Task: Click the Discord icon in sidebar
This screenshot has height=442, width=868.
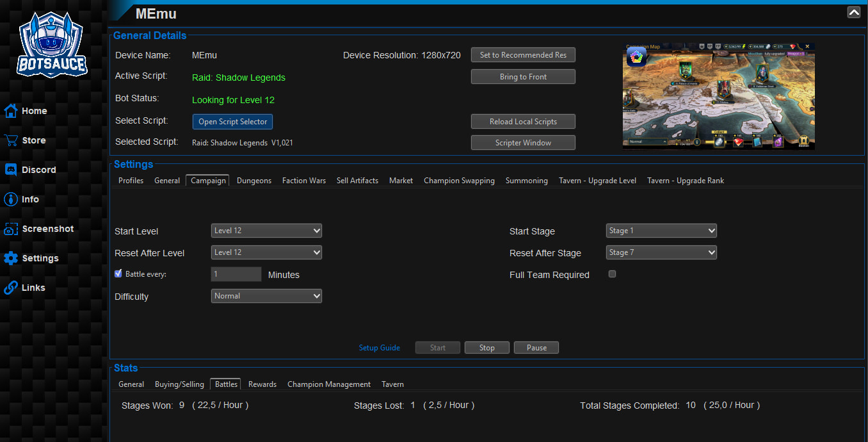Action: (10, 170)
